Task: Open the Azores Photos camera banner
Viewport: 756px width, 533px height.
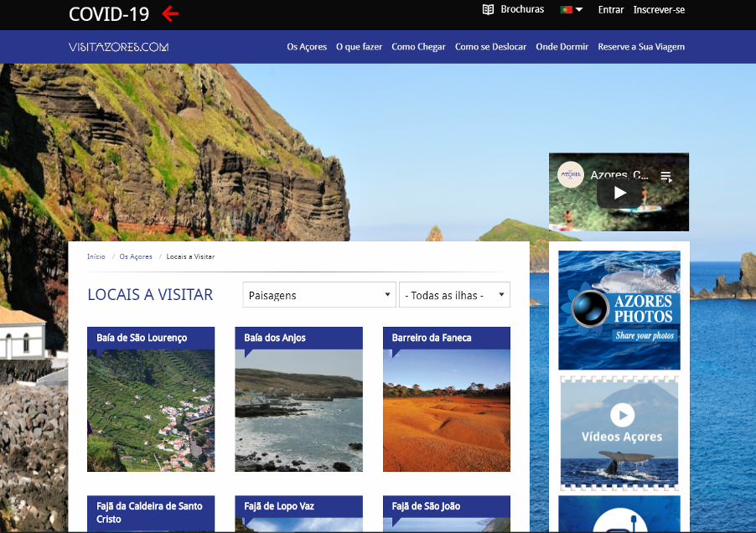Action: pos(619,310)
